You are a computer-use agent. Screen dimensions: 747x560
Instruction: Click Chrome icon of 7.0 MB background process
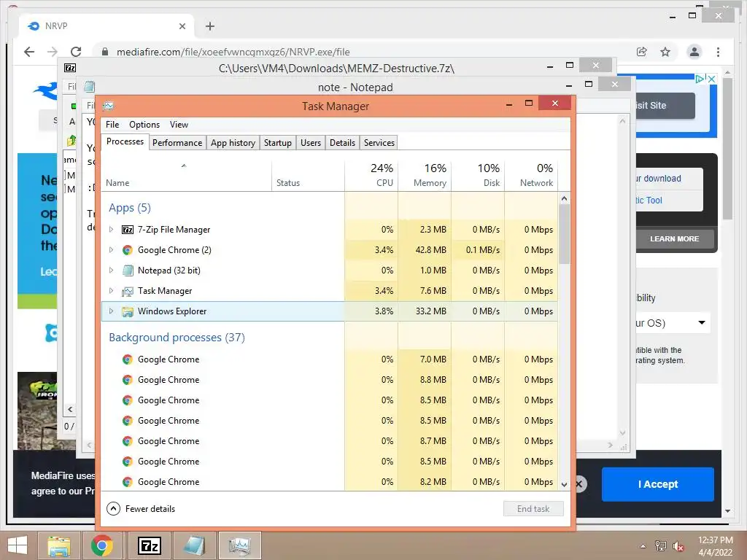point(127,359)
